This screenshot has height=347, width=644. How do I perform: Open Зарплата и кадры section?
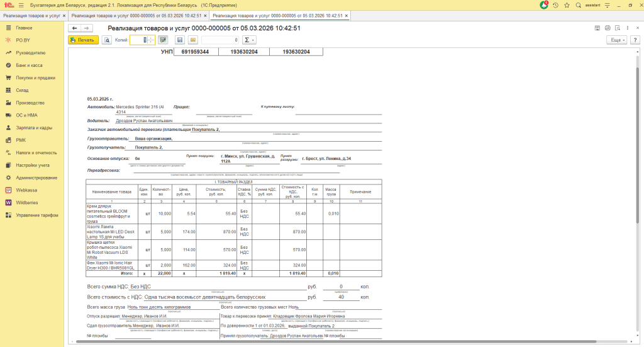pyautogui.click(x=34, y=128)
